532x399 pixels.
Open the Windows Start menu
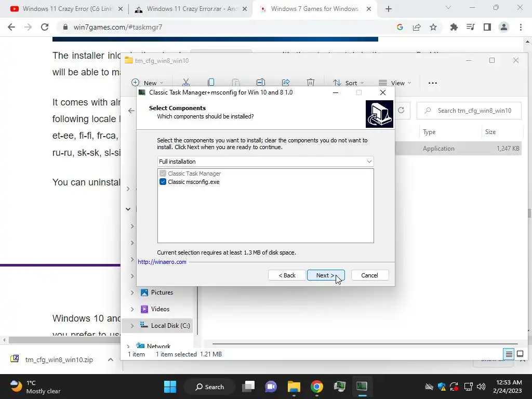tap(170, 387)
